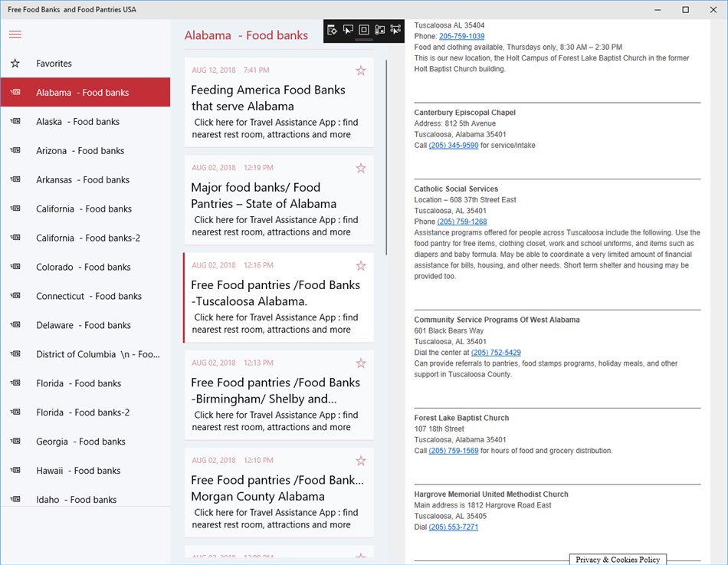Viewport: 728px width, 565px height.
Task: Select Alabama - Food banks in sidebar
Action: (x=85, y=93)
